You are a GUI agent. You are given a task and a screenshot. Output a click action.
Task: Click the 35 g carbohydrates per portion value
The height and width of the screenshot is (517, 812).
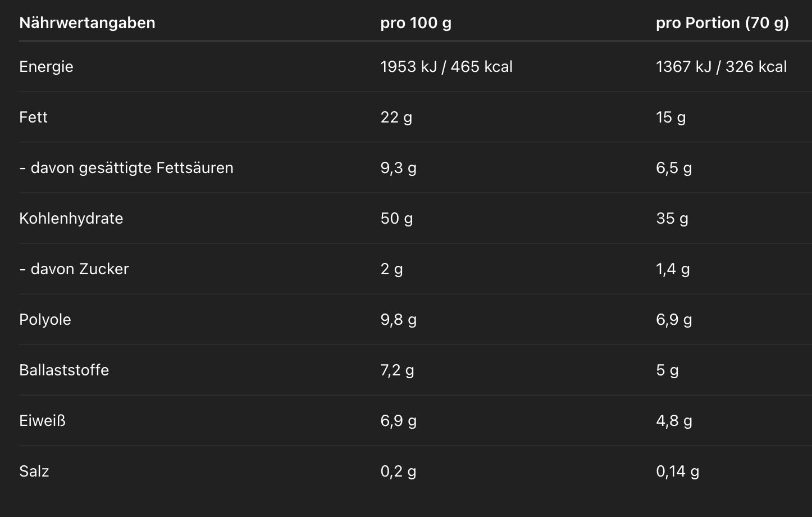672,219
